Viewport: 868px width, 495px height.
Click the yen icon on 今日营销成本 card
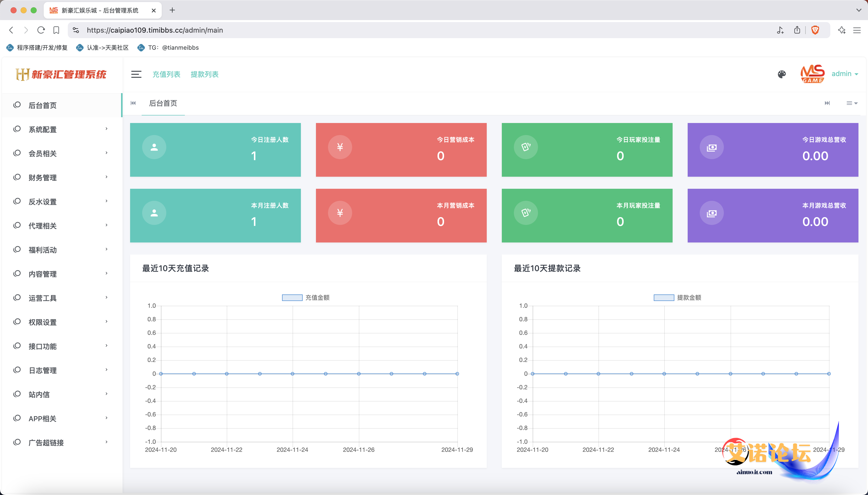point(340,147)
